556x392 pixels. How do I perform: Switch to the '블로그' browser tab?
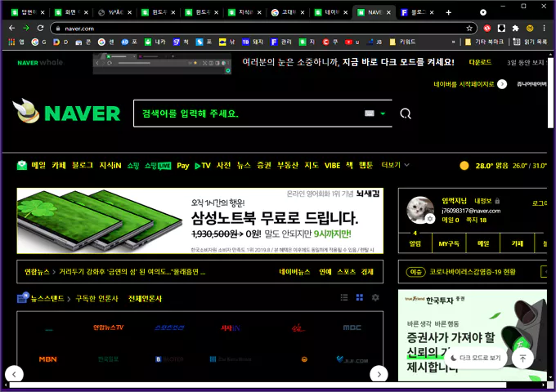pyautogui.click(x=417, y=12)
